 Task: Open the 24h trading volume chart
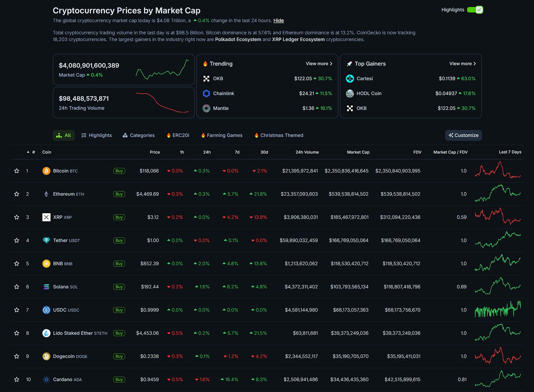[x=162, y=102]
